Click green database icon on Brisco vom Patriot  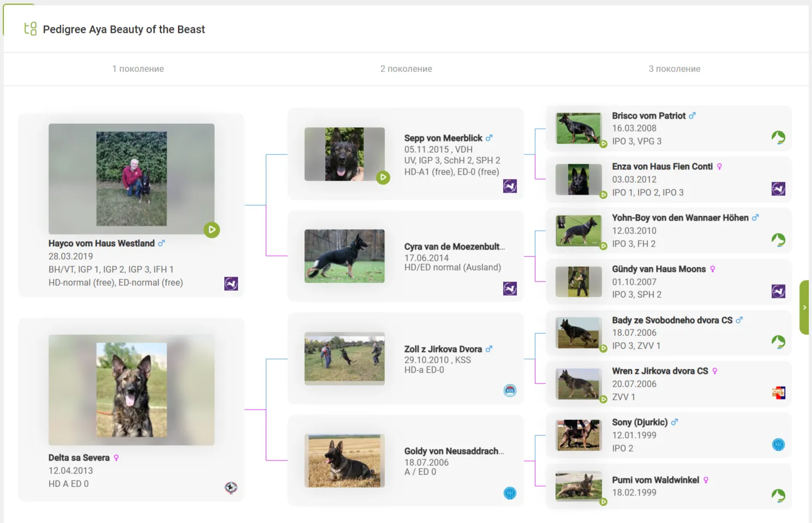(778, 137)
